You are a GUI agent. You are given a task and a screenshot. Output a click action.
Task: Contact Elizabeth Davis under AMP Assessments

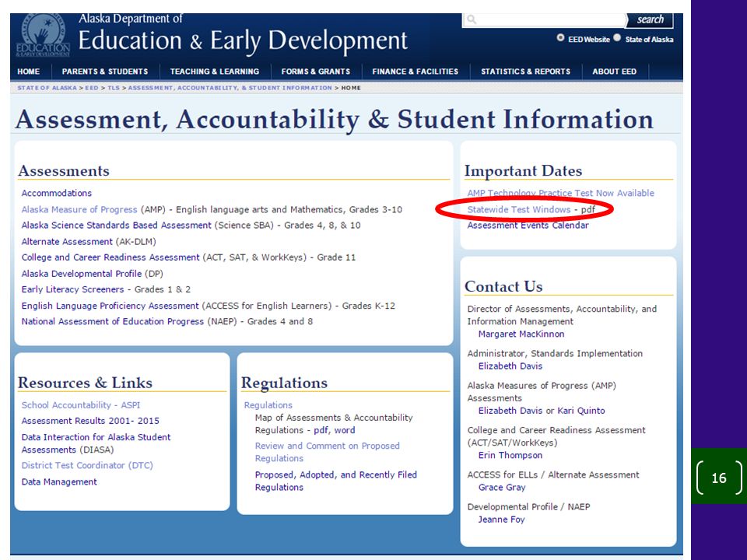(510, 411)
